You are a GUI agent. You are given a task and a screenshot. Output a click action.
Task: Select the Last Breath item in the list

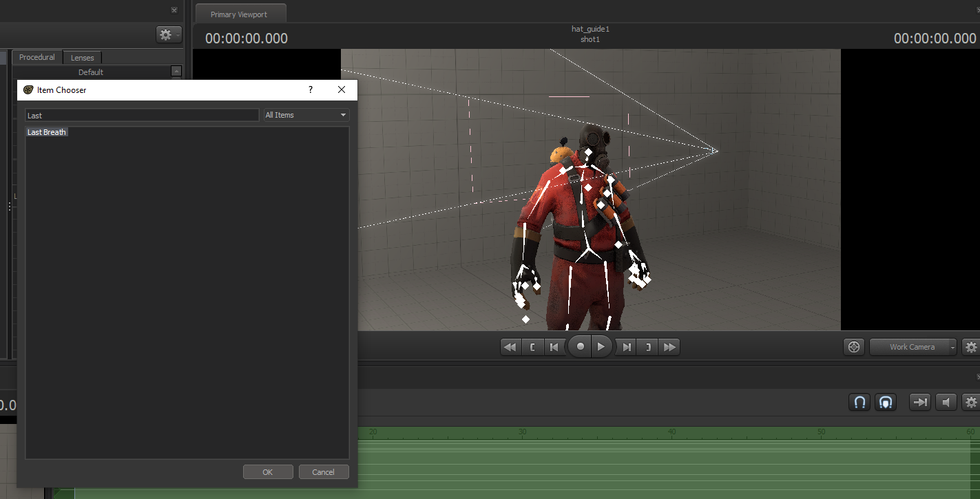(x=47, y=132)
